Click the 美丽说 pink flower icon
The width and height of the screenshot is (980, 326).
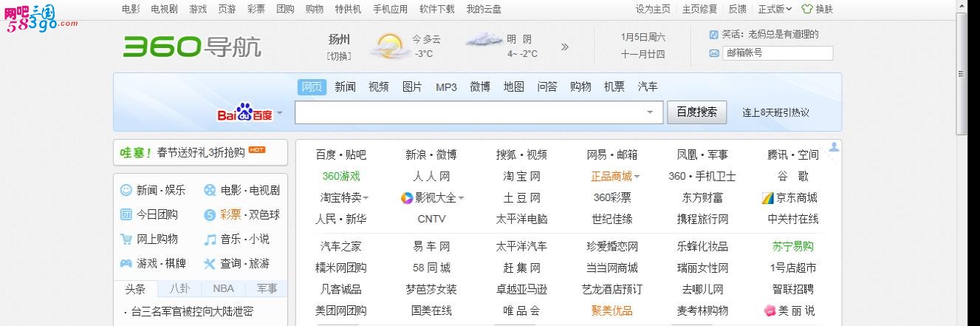pyautogui.click(x=770, y=310)
